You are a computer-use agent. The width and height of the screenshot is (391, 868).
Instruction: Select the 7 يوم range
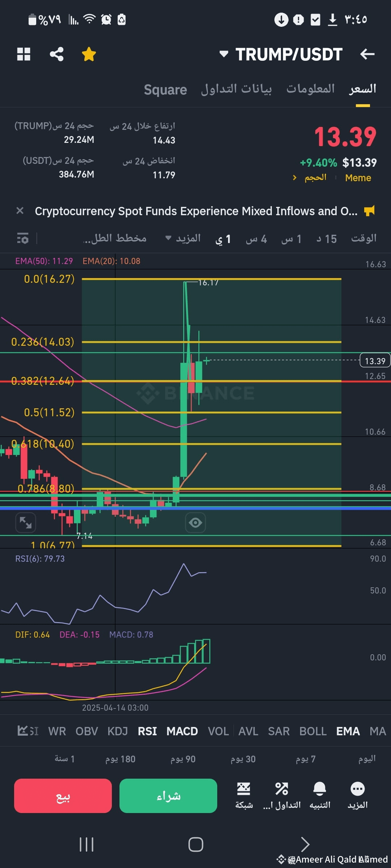[x=306, y=759]
